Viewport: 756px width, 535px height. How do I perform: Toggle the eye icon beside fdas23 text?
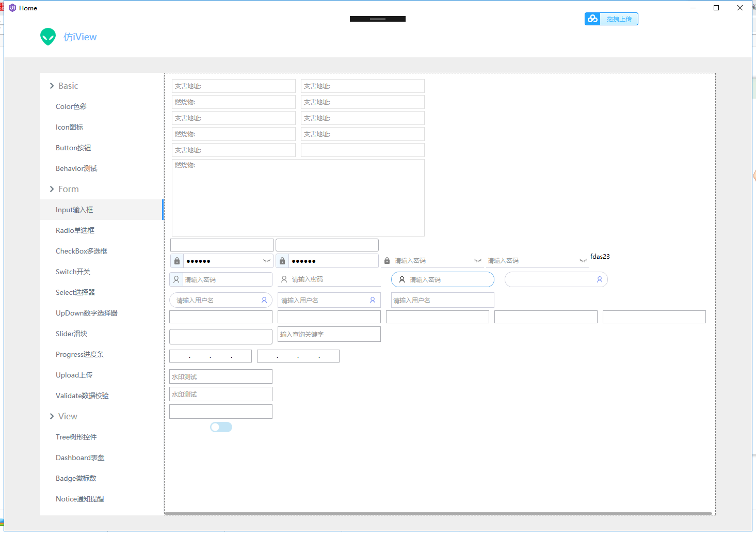point(583,261)
